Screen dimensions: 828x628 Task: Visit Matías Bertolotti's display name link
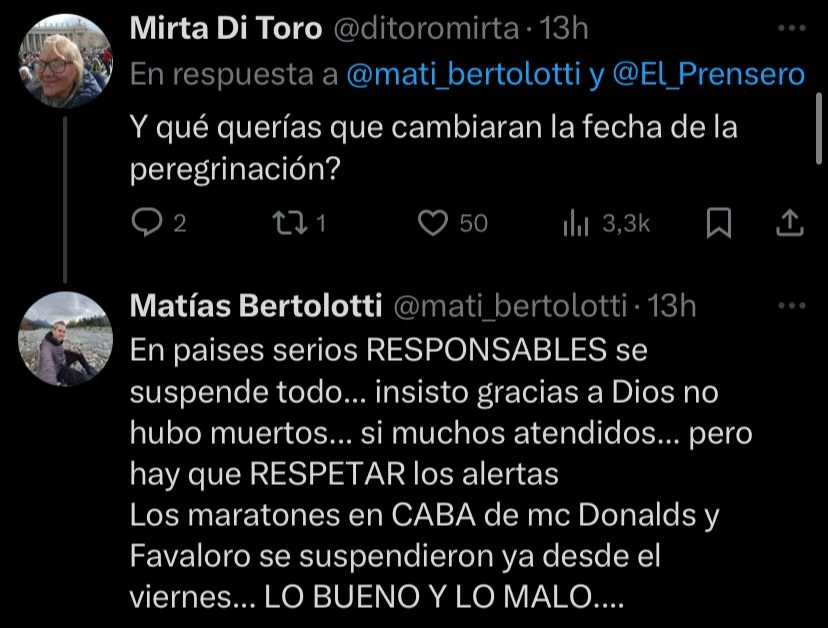pyautogui.click(x=257, y=307)
